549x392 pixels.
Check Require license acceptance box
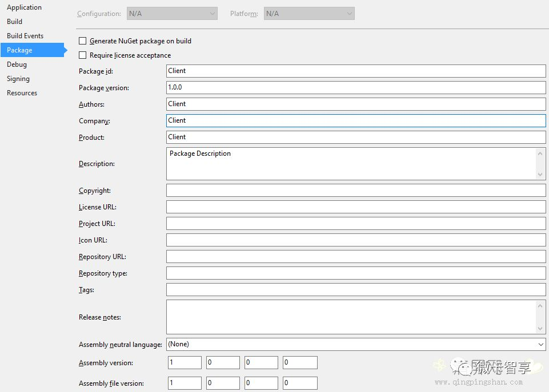click(x=83, y=55)
